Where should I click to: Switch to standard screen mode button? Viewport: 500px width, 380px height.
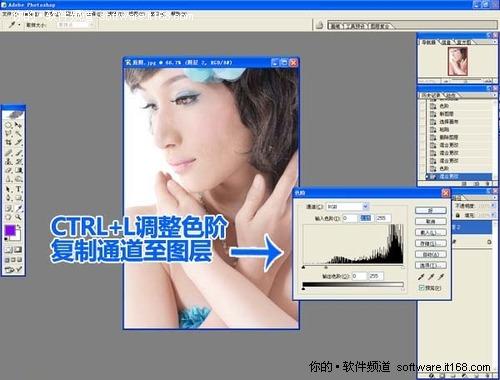click(7, 260)
